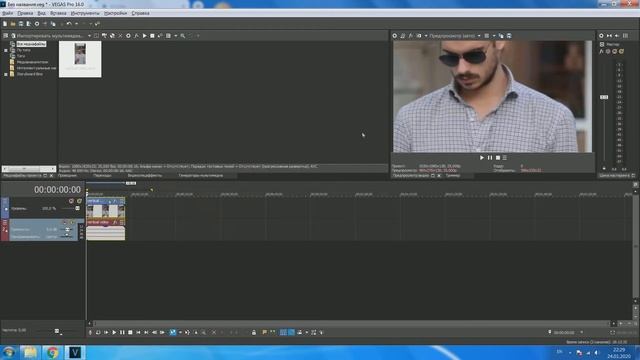
Task: Click the X remove media icon in Project Media toolbar
Action: click(120, 36)
